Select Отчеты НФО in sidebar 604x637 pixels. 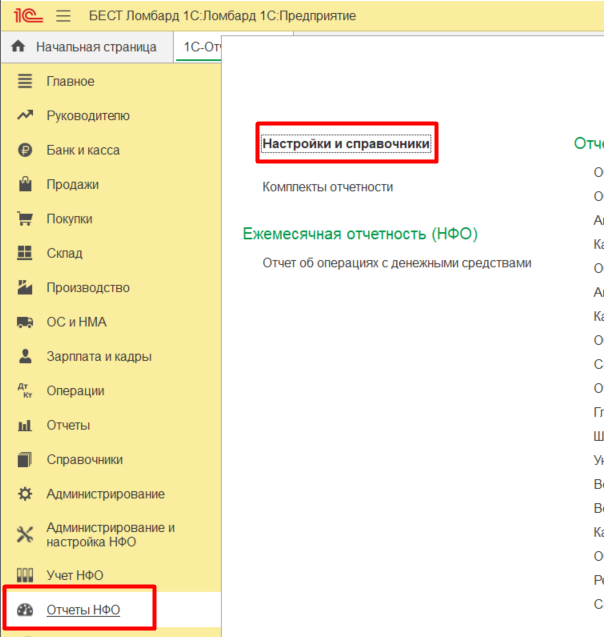click(83, 610)
